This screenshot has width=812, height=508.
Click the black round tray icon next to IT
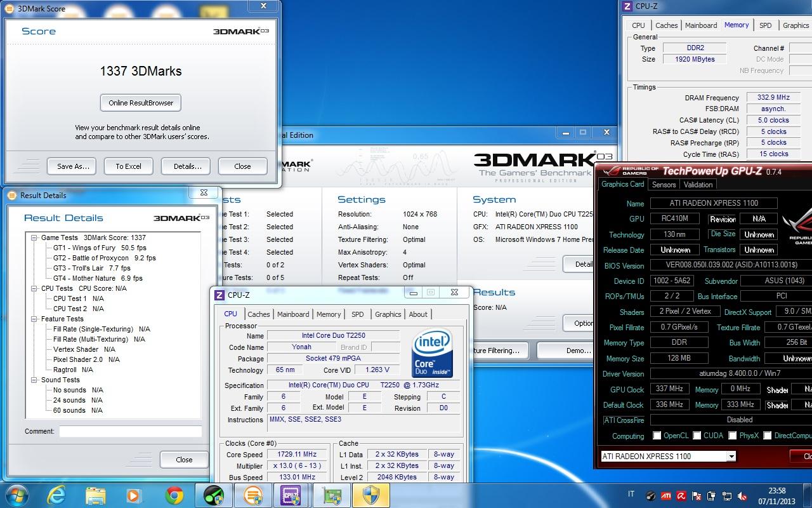651,495
